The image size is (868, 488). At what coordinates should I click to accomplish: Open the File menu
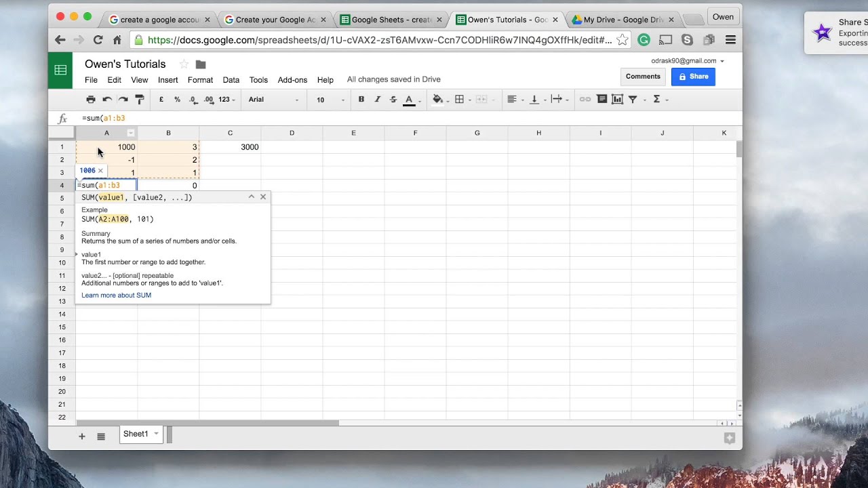pyautogui.click(x=91, y=80)
